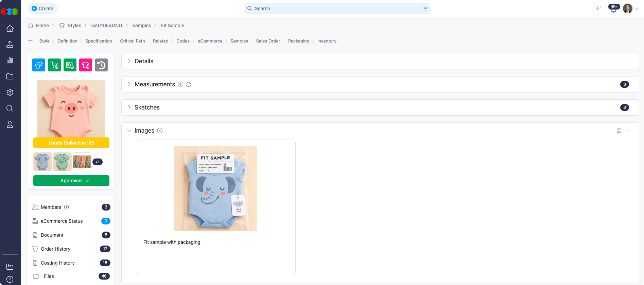Click the green cart add-order icon
Viewport: 644px width, 285px height.
(54, 65)
